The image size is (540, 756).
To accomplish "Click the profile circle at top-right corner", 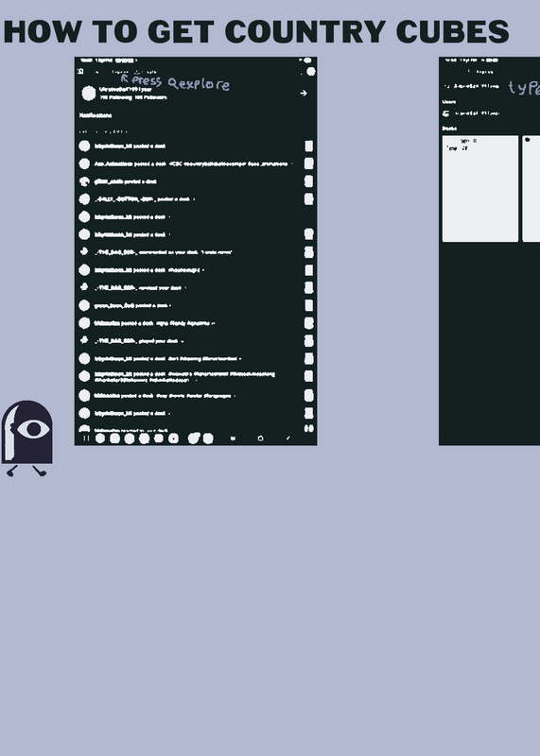I will coord(311,72).
